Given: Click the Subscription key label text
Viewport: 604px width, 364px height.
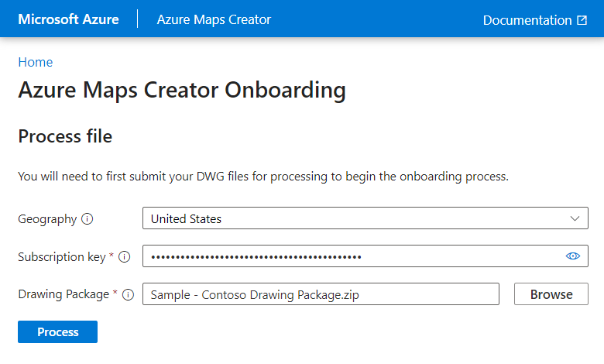Looking at the screenshot, I should [61, 256].
